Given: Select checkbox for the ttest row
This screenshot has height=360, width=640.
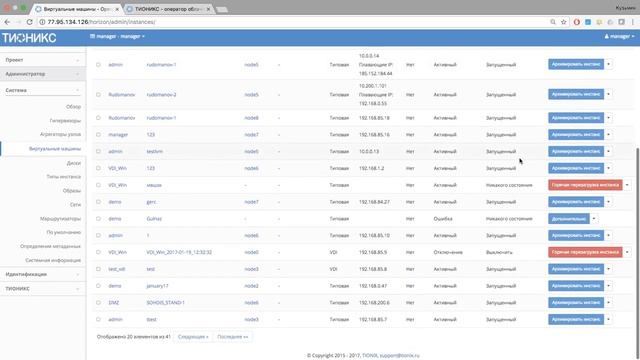Looking at the screenshot, I should point(98,320).
